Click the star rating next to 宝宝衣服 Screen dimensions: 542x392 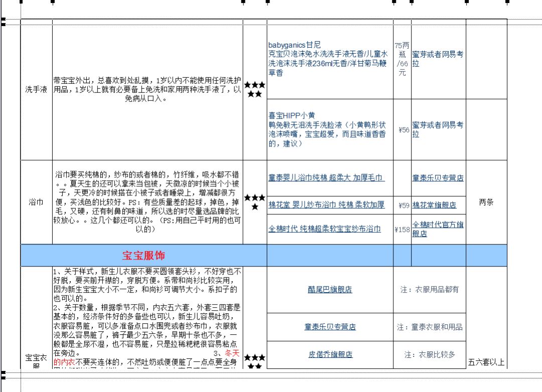click(254, 360)
